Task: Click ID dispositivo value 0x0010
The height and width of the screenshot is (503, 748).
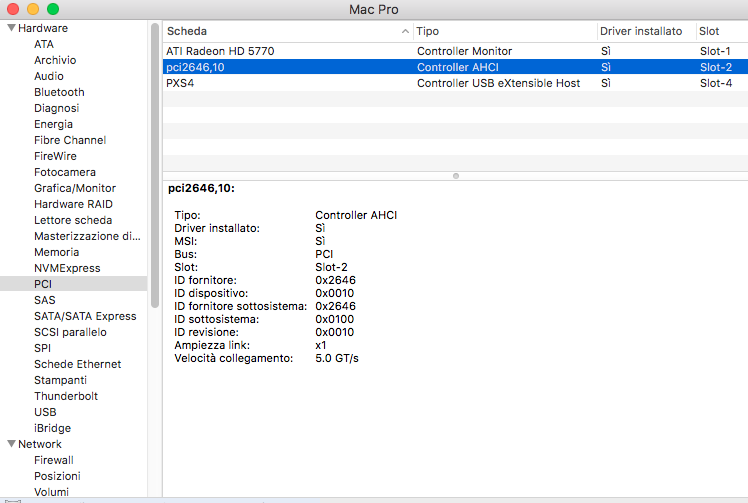Action: (x=334, y=293)
